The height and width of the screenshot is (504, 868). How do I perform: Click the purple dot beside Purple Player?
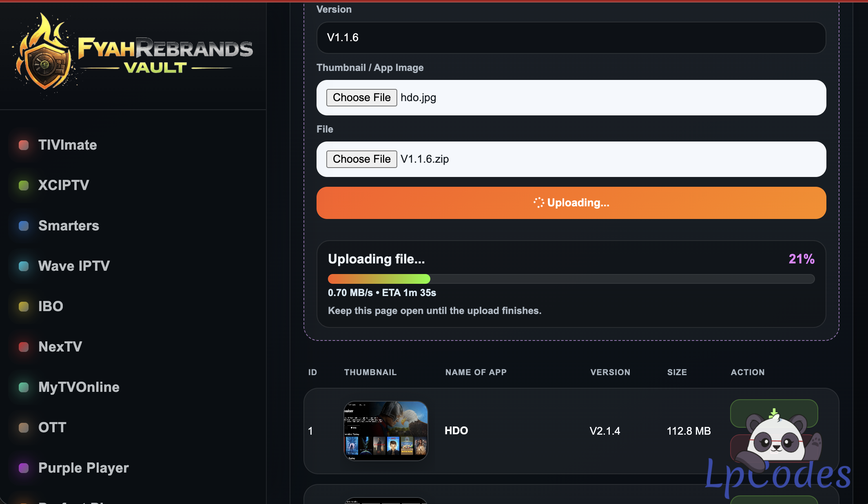24,468
